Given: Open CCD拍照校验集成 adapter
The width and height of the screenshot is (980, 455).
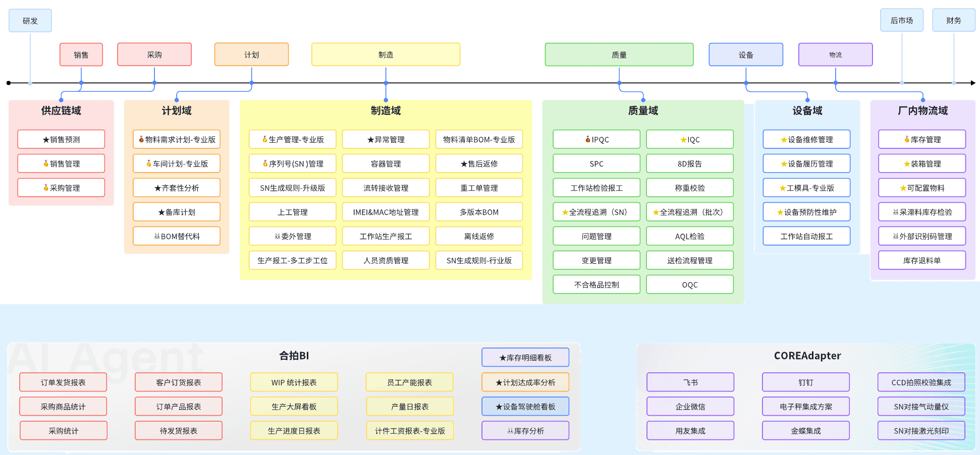Looking at the screenshot, I should (x=921, y=382).
